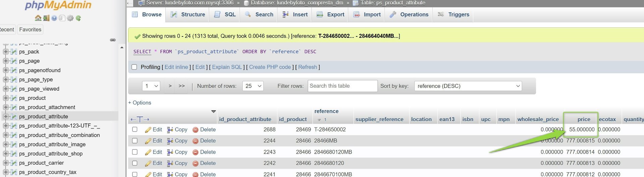Click the Home icon under phpMyAdmin logo
Image resolution: width=644 pixels, height=177 pixels.
[x=38, y=18]
